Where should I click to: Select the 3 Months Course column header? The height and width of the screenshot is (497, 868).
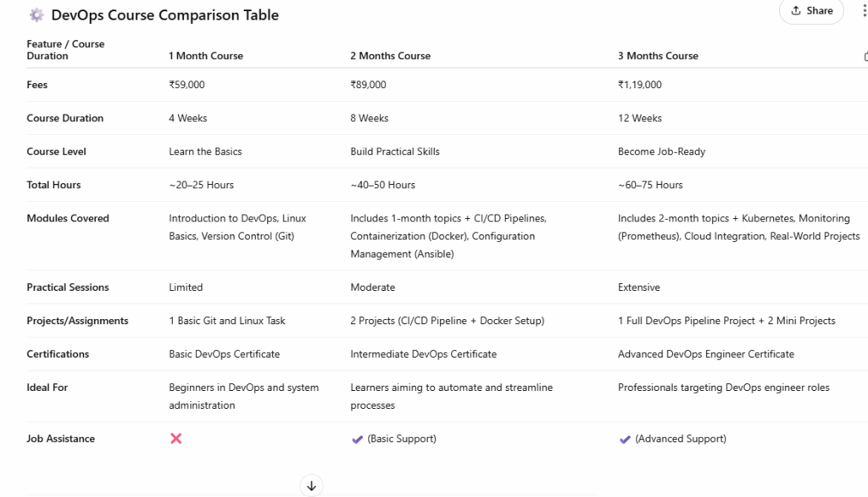pos(658,56)
